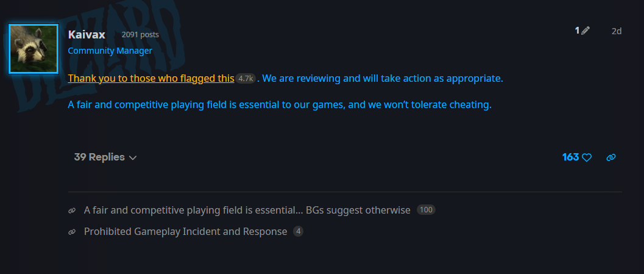
Task: Click the 100 badge on linked topic
Action: coord(426,210)
